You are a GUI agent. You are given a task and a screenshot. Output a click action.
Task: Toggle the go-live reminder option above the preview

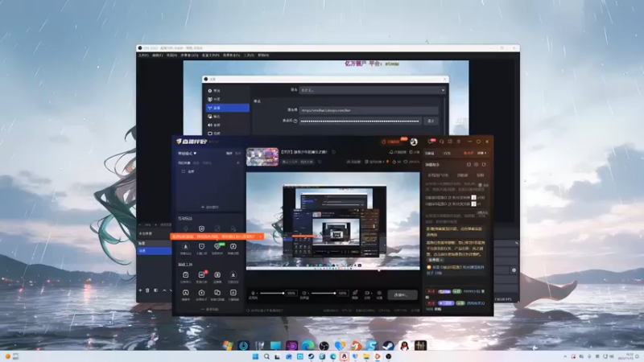(x=397, y=152)
